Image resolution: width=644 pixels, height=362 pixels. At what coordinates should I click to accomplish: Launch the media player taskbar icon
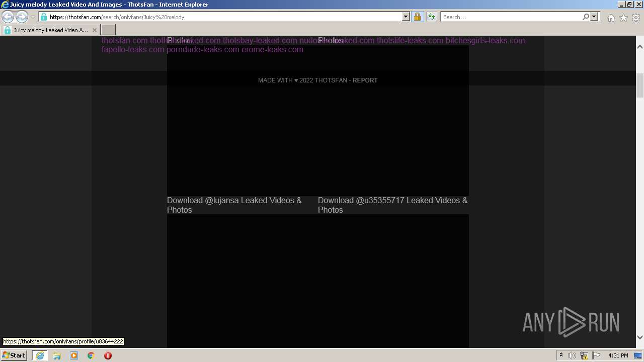74,355
